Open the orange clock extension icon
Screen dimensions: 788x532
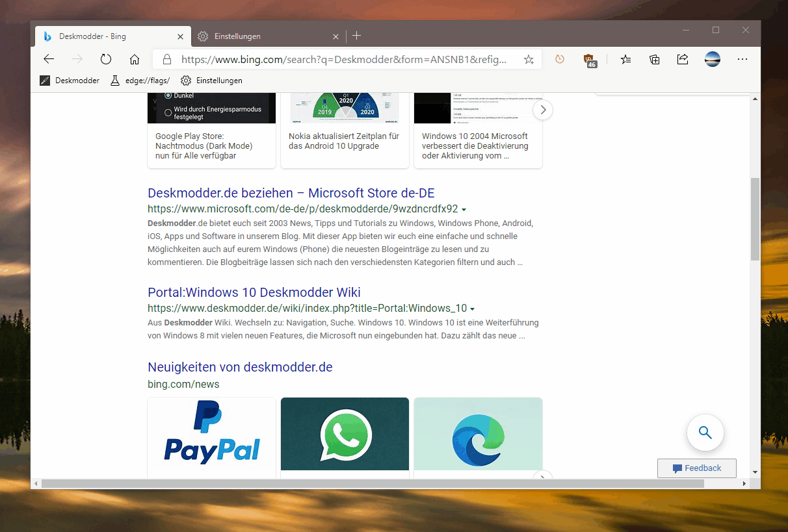pos(560,59)
